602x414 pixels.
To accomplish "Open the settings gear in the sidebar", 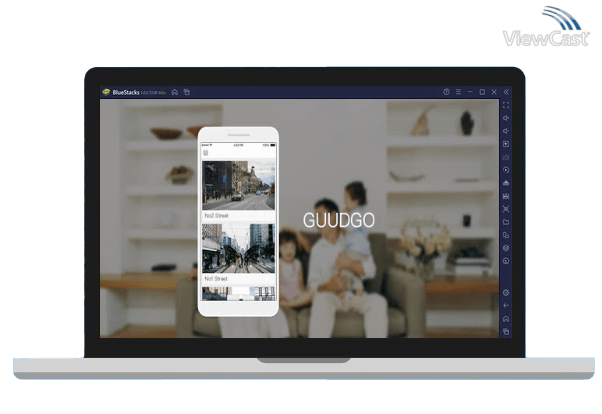I will tap(506, 293).
